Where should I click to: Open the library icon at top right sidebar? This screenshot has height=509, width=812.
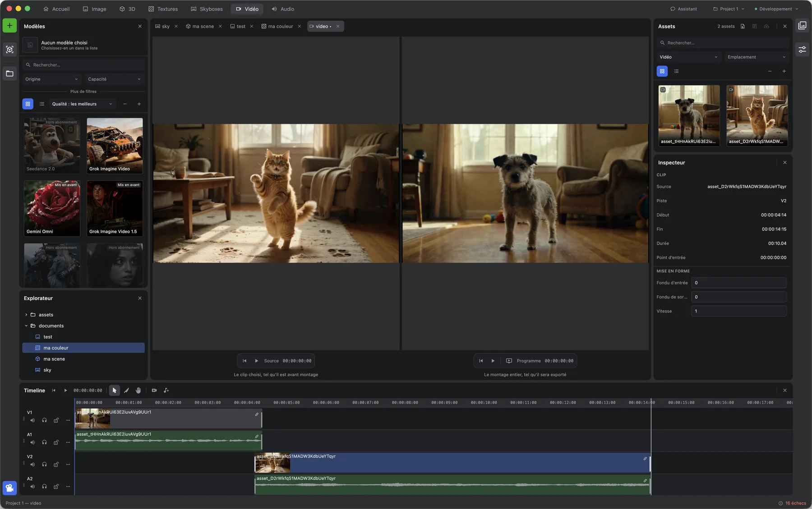[x=802, y=26]
